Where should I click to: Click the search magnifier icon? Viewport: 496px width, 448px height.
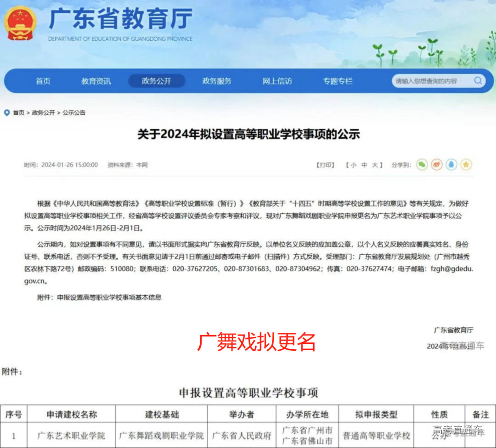point(478,81)
